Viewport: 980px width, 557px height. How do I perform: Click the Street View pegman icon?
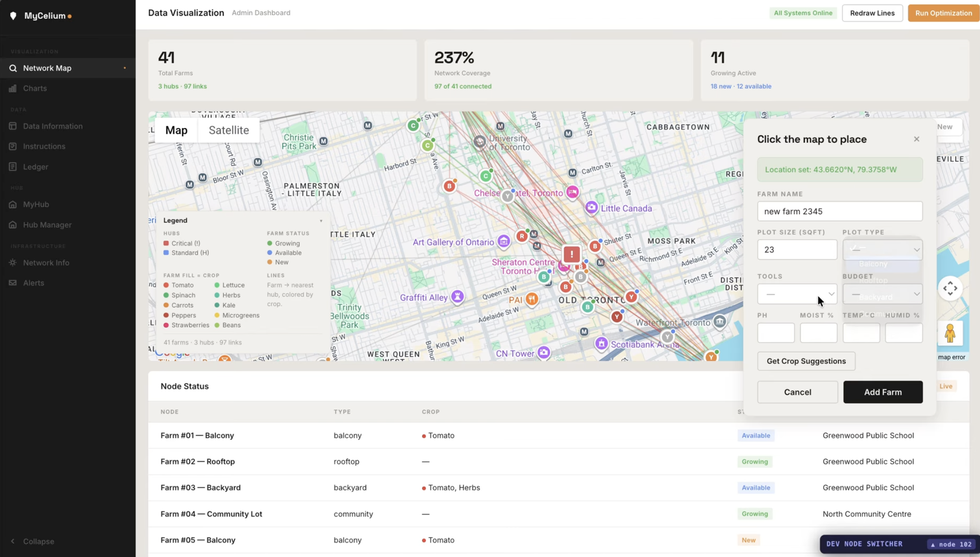(x=950, y=333)
